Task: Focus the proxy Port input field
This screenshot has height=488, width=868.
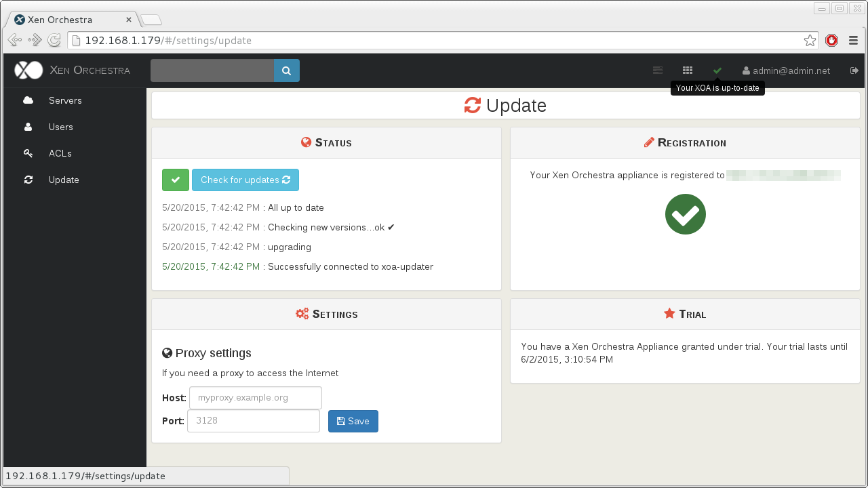Action: pyautogui.click(x=254, y=421)
